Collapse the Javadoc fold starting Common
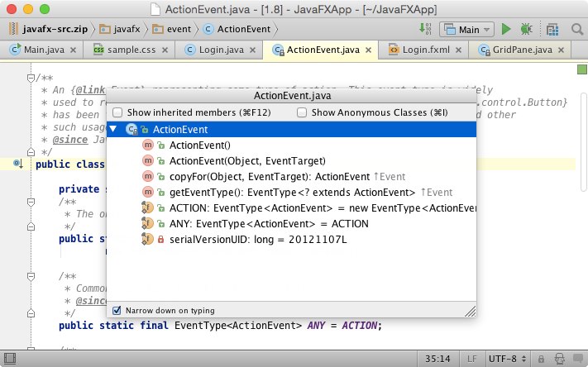This screenshot has height=367, width=588. pyautogui.click(x=31, y=277)
